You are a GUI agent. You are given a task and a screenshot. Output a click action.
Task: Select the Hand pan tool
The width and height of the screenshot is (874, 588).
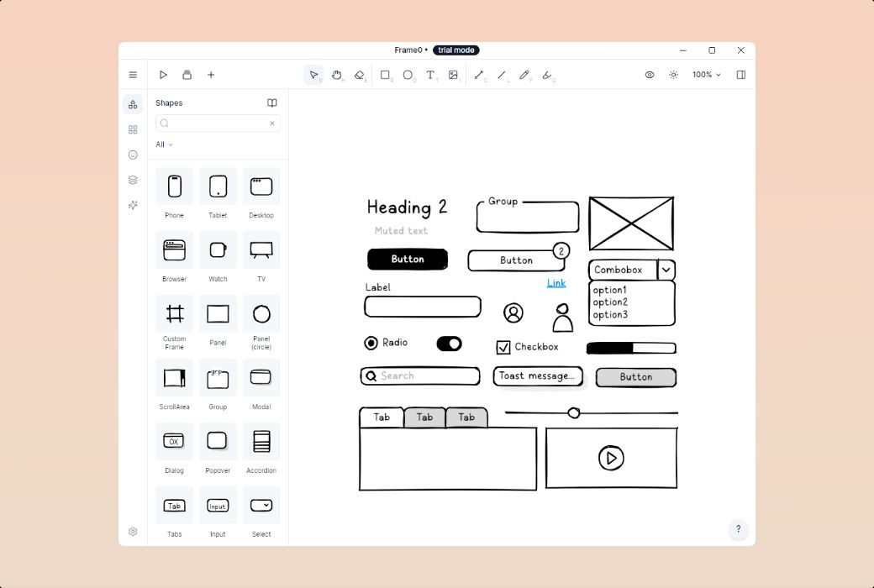337,75
